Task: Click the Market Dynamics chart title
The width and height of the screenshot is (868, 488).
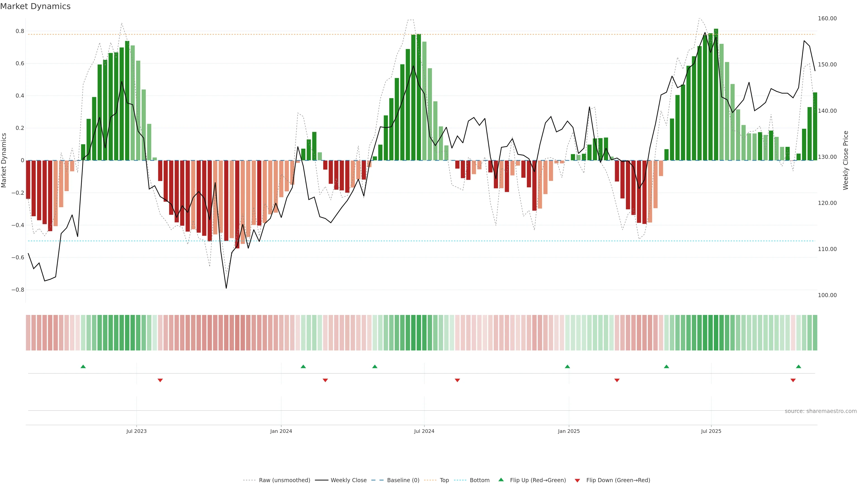Action: click(x=35, y=6)
